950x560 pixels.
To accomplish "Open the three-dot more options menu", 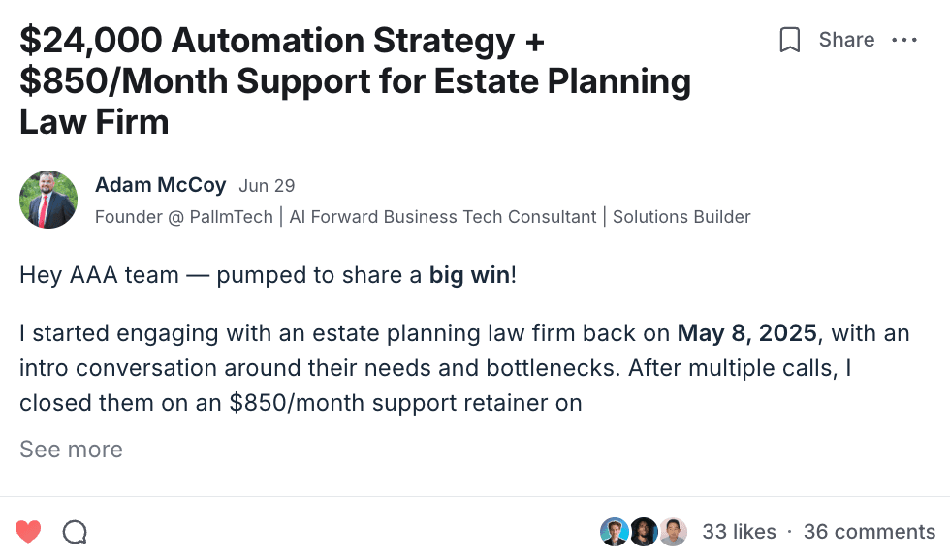I will tap(903, 40).
